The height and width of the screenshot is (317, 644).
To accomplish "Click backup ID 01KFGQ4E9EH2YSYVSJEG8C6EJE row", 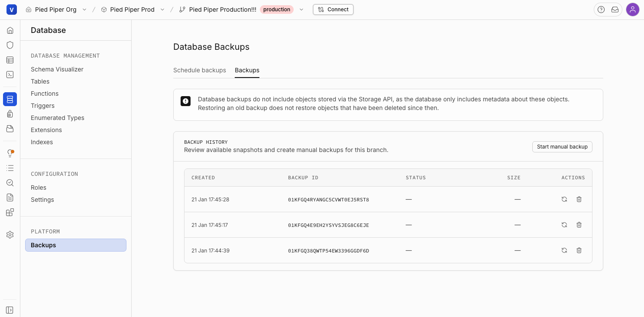I will [x=328, y=225].
